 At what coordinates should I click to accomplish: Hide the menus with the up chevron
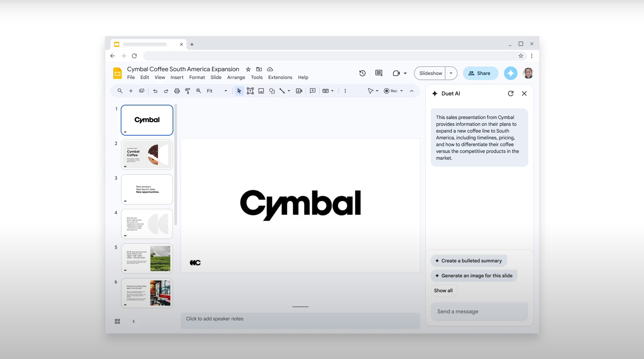(412, 91)
